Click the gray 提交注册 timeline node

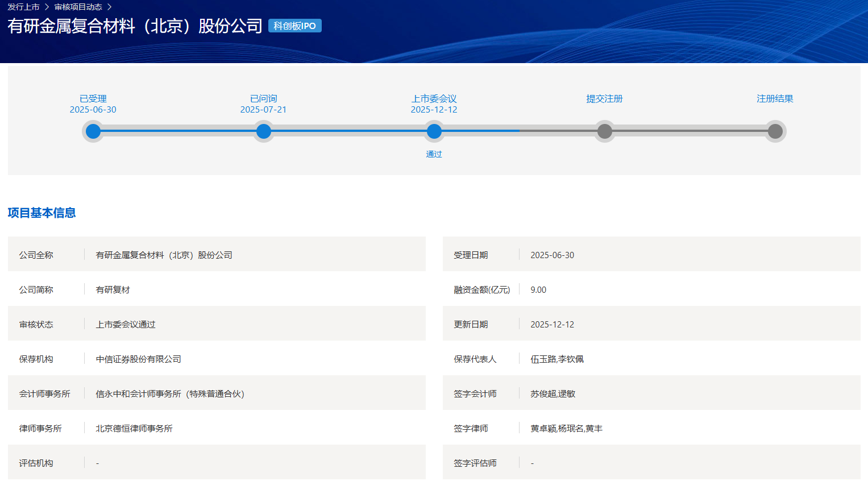[x=605, y=131]
